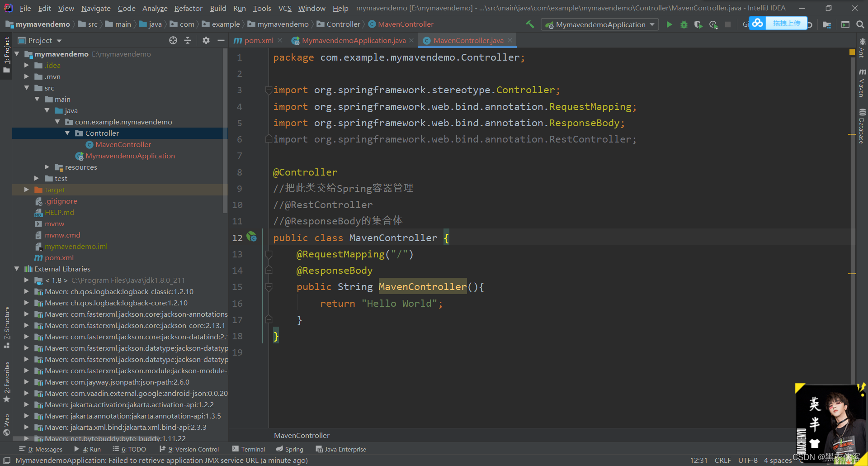Expand the test folder

(x=37, y=178)
